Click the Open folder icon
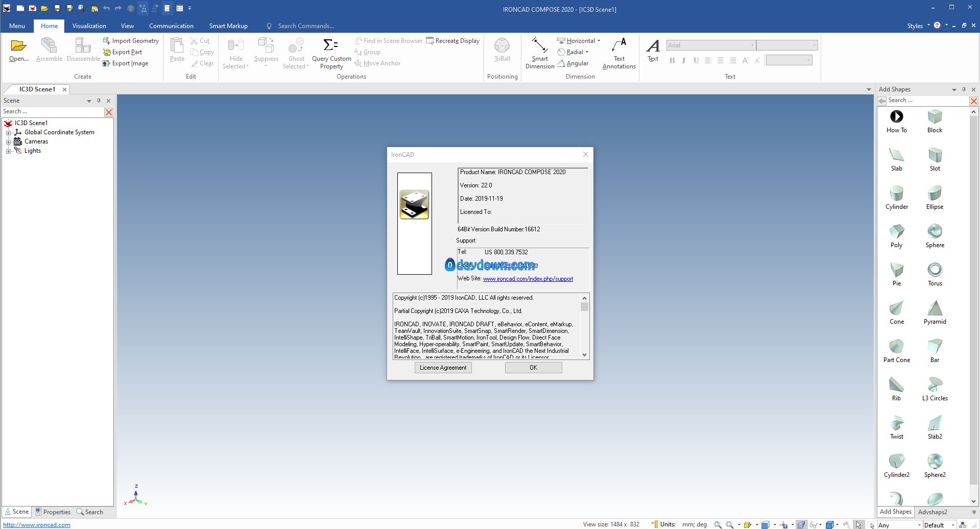This screenshot has width=980, height=529. click(19, 46)
